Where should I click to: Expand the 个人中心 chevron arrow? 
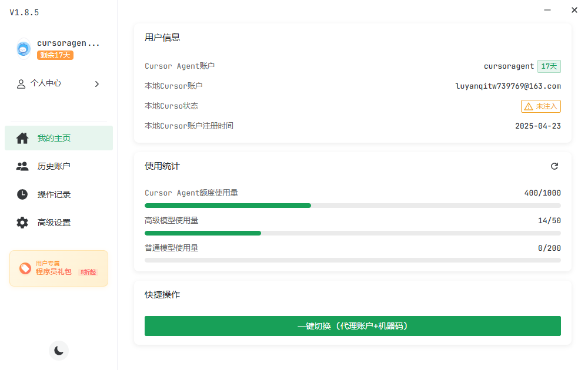(x=97, y=84)
